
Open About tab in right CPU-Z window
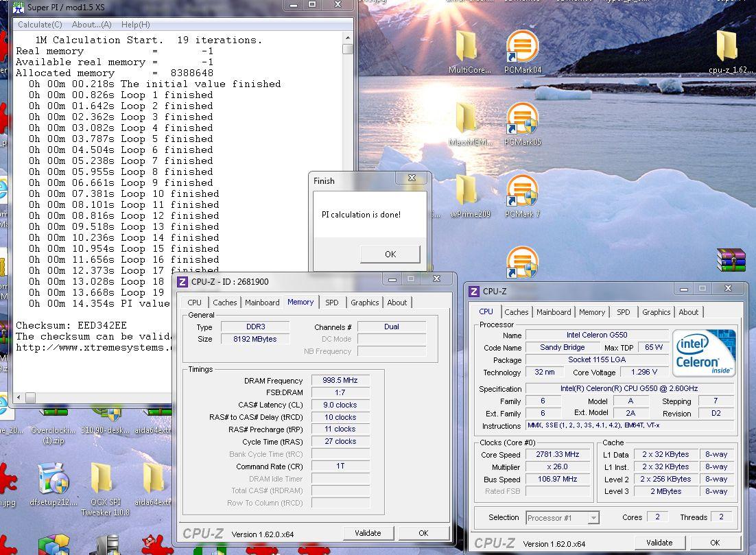689,312
